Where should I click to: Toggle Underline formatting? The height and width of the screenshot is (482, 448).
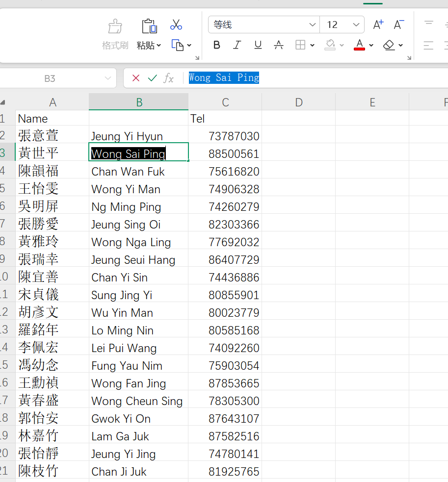258,45
